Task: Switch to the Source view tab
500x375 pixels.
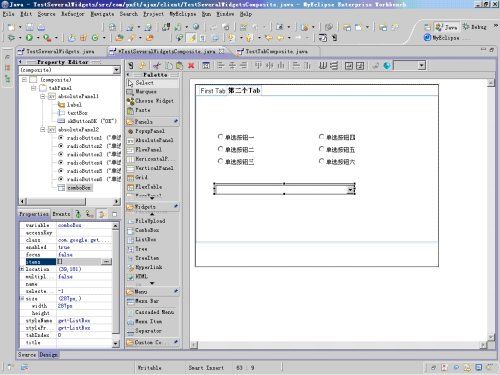Action: (27, 355)
